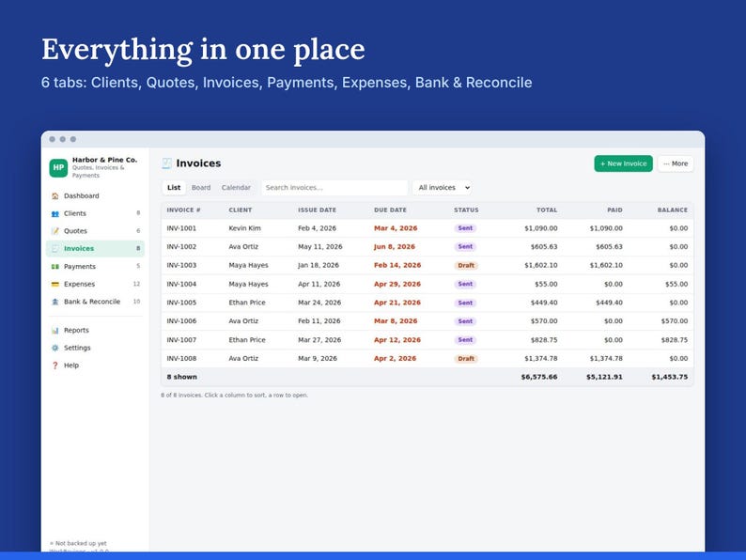
Task: Click the Harbor & Pine Co. name
Action: [104, 160]
